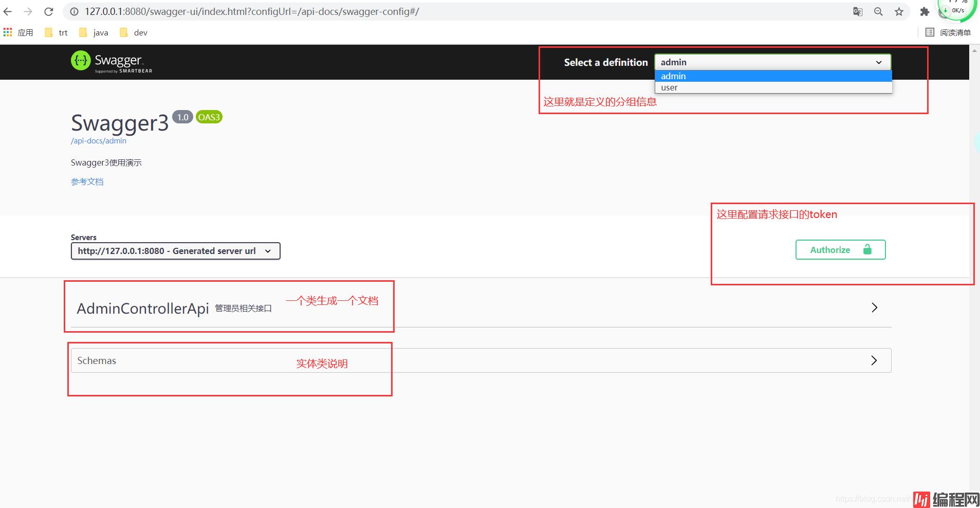Click the OAS3 badge
The image size is (980, 508).
point(209,117)
